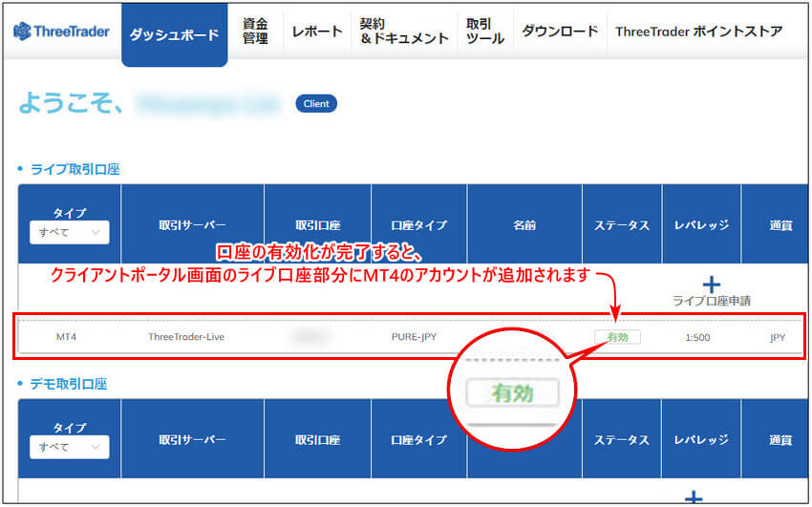
Task: Click 名前 header in live accounts table
Action: pyautogui.click(x=524, y=225)
